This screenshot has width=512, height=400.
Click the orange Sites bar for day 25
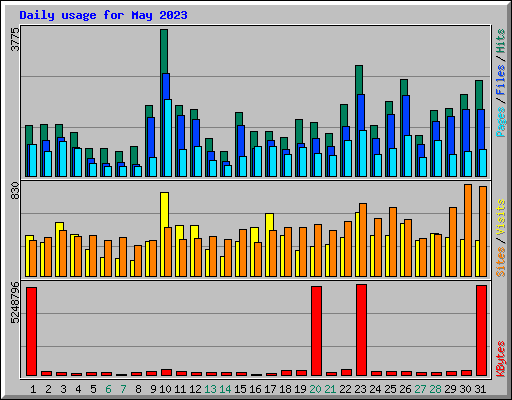click(393, 242)
